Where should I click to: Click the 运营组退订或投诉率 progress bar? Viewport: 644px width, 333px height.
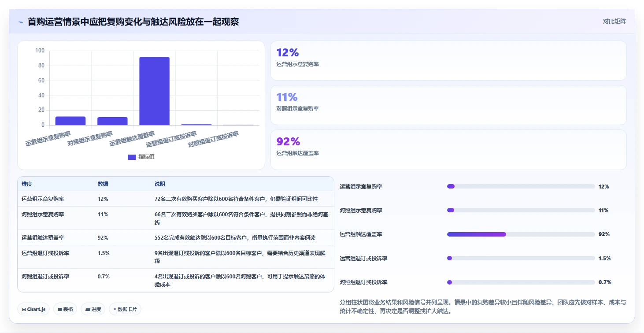(521, 258)
